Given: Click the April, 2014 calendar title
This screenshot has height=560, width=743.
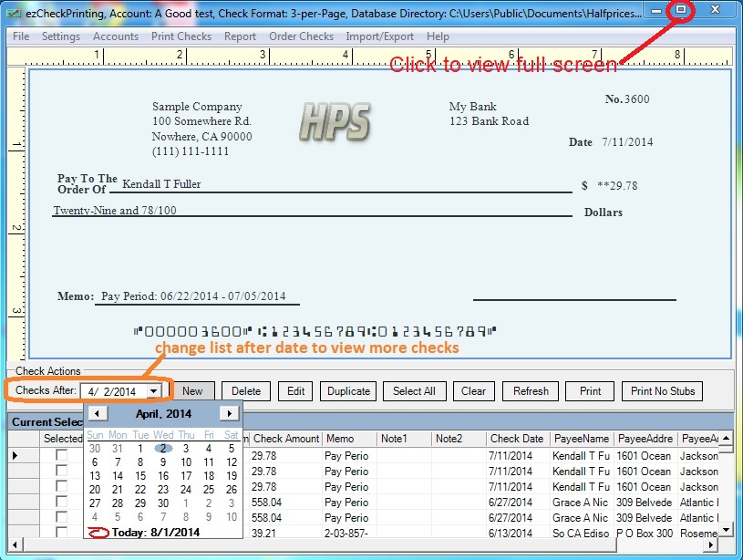Looking at the screenshot, I should click(163, 414).
